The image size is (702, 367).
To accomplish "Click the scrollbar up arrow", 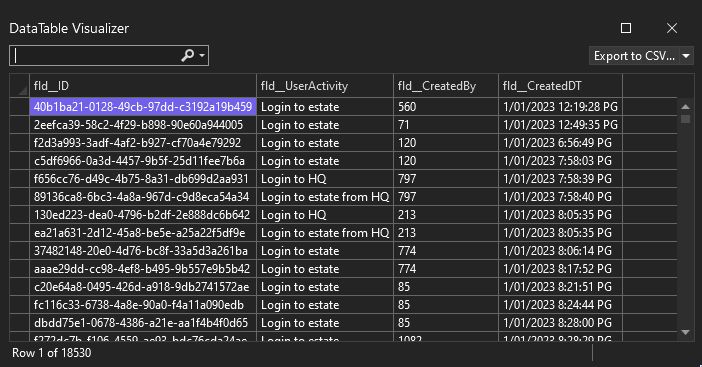I will (x=685, y=107).
